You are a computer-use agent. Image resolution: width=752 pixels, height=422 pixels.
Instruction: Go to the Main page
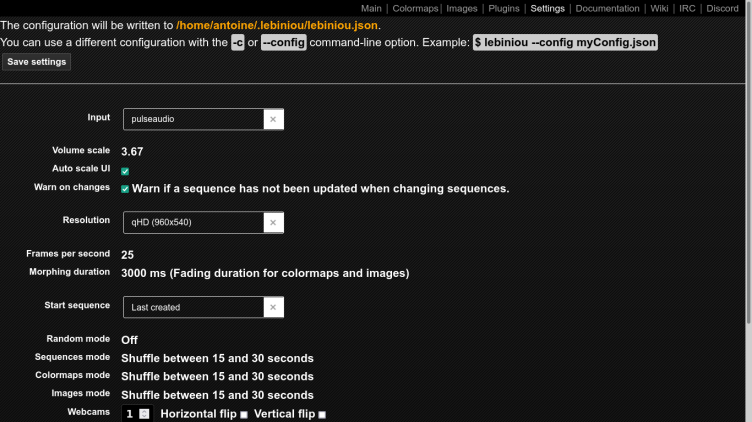tap(371, 8)
